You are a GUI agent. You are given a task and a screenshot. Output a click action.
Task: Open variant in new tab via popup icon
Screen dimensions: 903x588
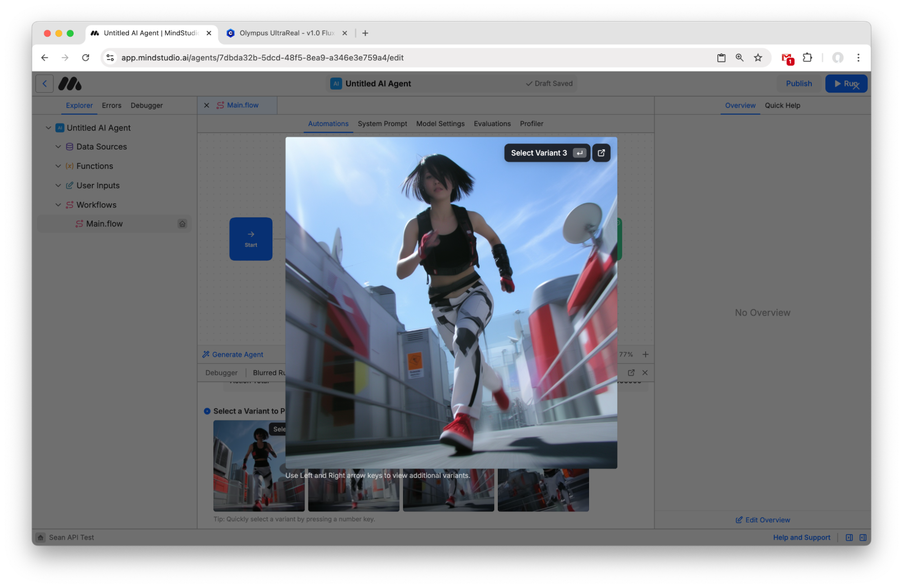(601, 153)
